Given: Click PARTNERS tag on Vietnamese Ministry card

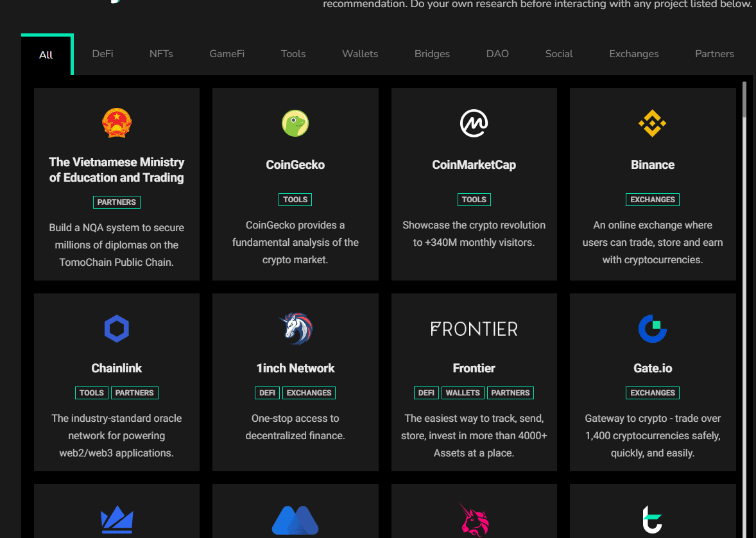Looking at the screenshot, I should (x=117, y=202).
